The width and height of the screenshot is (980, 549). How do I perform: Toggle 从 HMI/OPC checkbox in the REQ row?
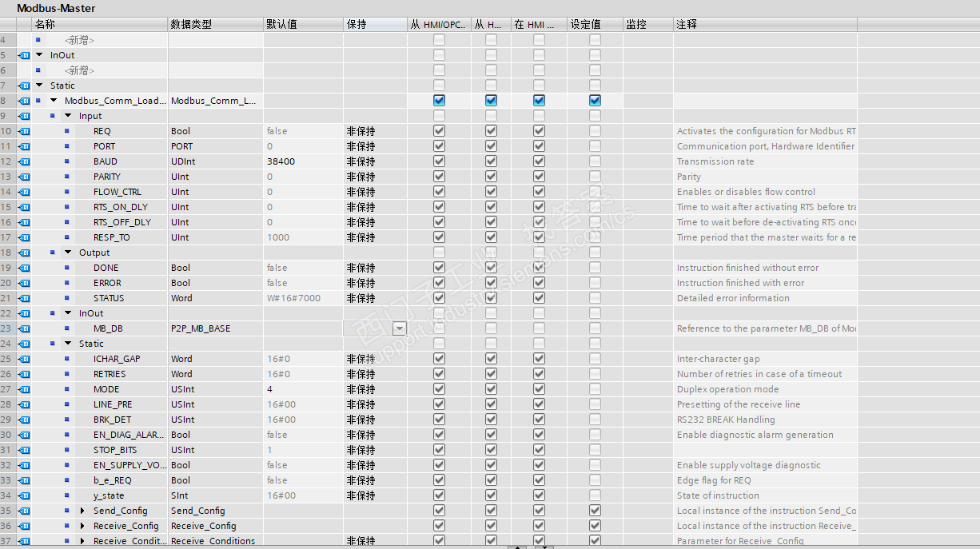[x=439, y=131]
